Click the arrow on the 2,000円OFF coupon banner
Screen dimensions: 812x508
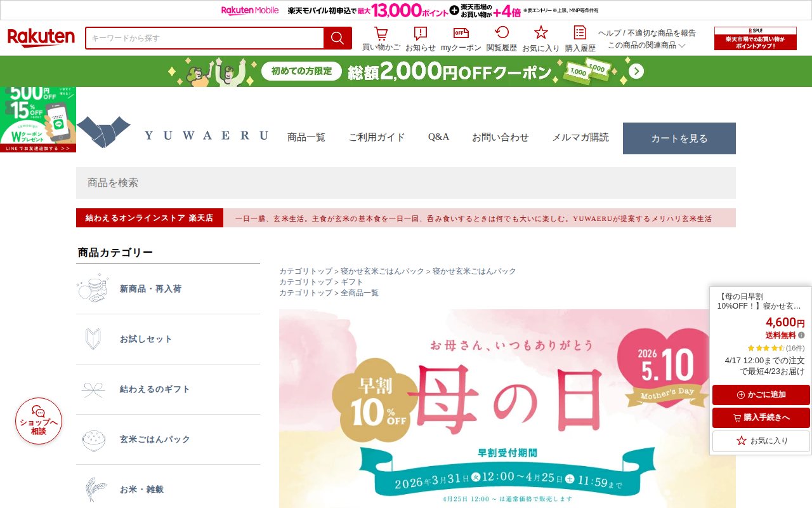click(636, 71)
